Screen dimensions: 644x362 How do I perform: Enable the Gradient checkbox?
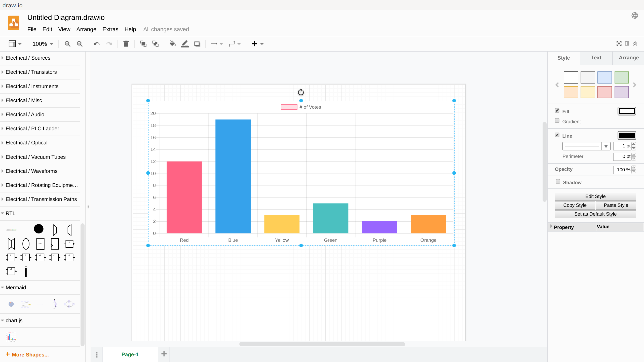557,121
